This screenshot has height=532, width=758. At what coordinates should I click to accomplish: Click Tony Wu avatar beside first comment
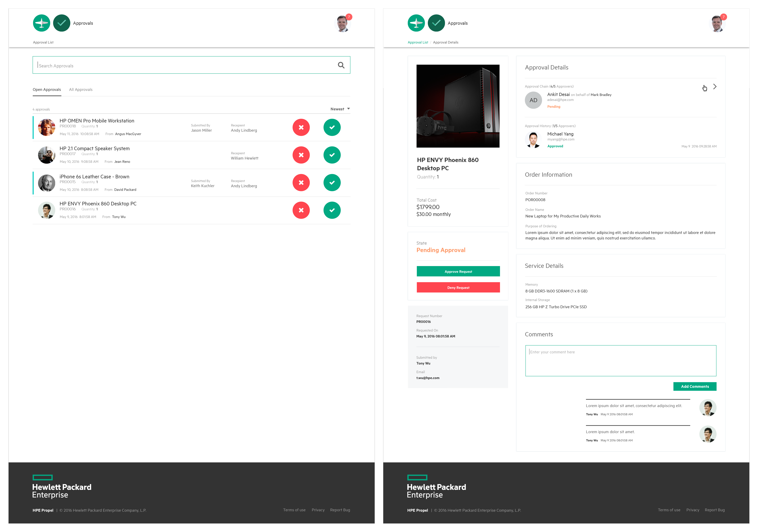(x=708, y=408)
